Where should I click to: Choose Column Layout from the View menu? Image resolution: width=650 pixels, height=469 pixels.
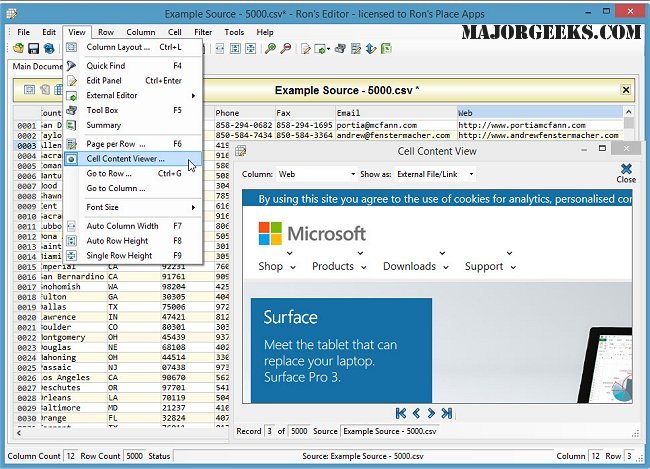point(133,47)
